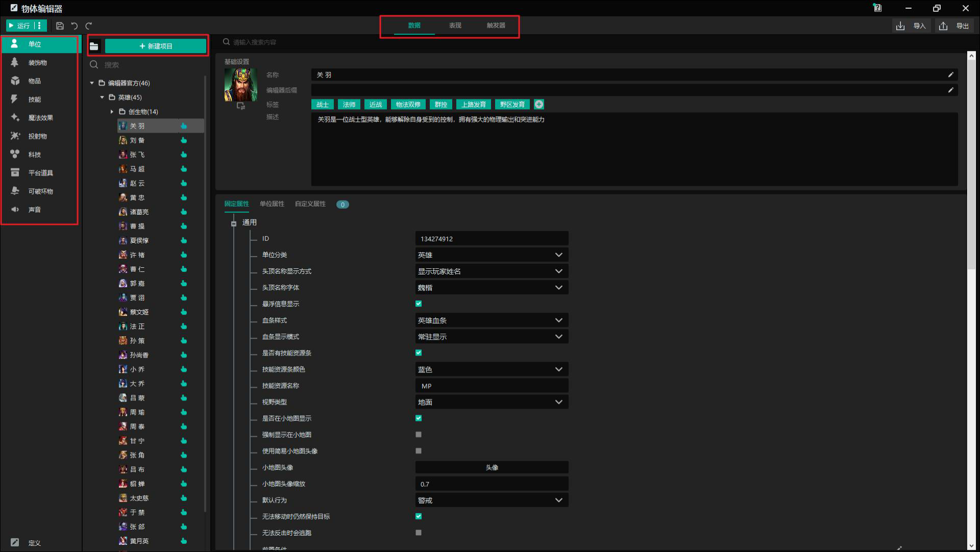Click the 运行 run button
Image resolution: width=980 pixels, height=552 pixels.
(19, 26)
